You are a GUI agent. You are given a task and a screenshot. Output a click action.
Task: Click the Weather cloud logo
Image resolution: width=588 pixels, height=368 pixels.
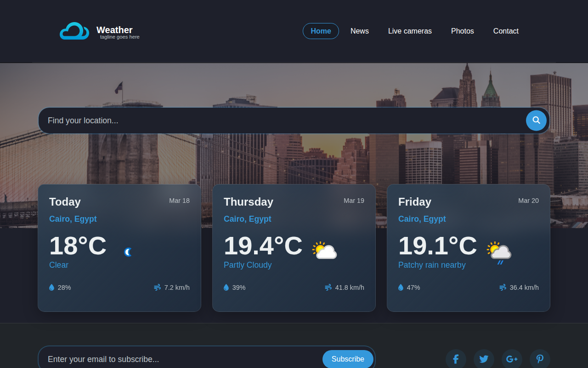point(74,30)
